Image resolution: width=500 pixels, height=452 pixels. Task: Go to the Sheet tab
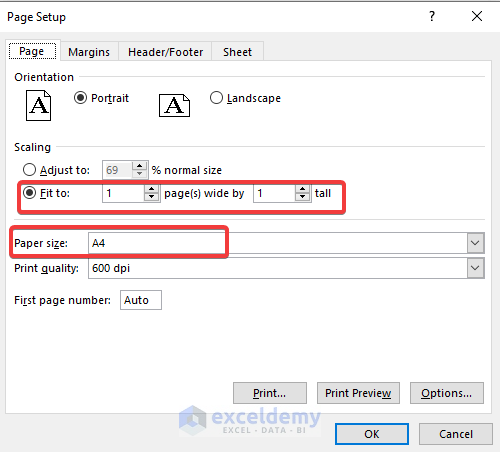237,52
